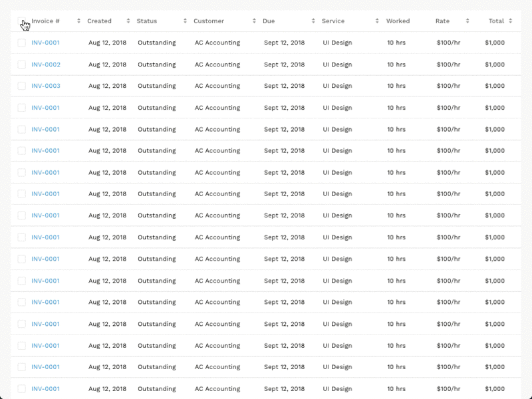This screenshot has width=532, height=399.
Task: Sort the Due column via its sort icon
Action: click(313, 21)
